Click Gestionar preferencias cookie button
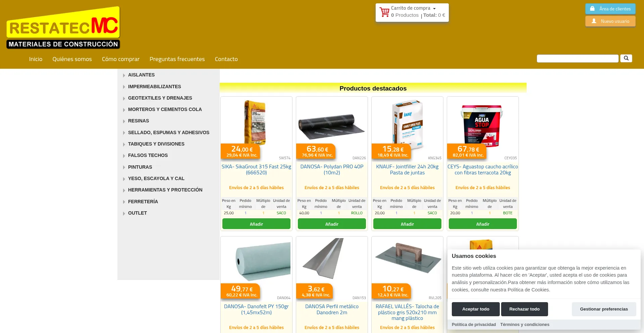 tap(604, 309)
